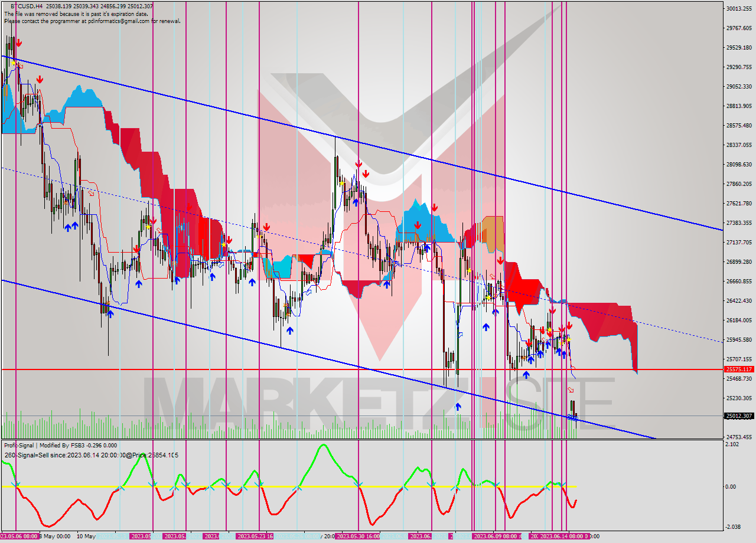Screen dimensions: 756x543
Task: Click the 26184.005 price axis value
Action: [x=739, y=320]
